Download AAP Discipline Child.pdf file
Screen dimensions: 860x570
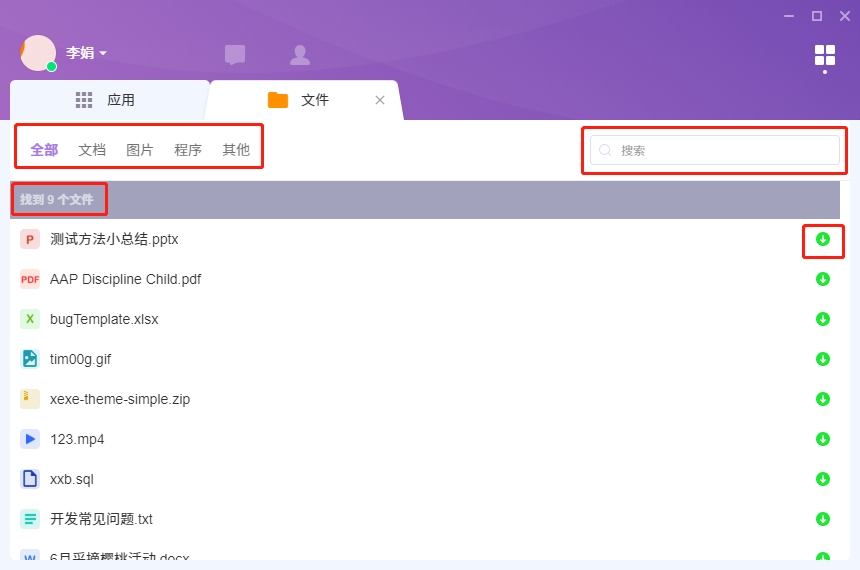tap(823, 279)
